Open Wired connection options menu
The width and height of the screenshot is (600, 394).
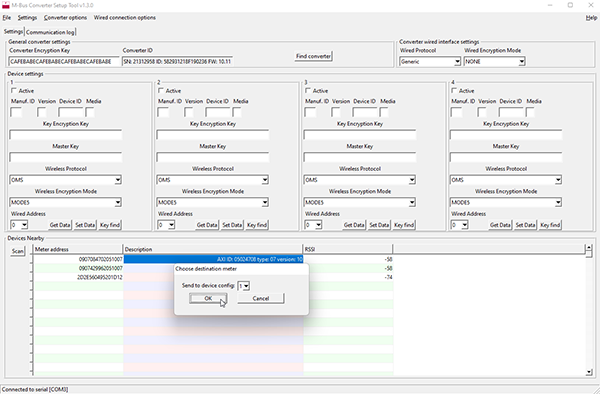(125, 18)
